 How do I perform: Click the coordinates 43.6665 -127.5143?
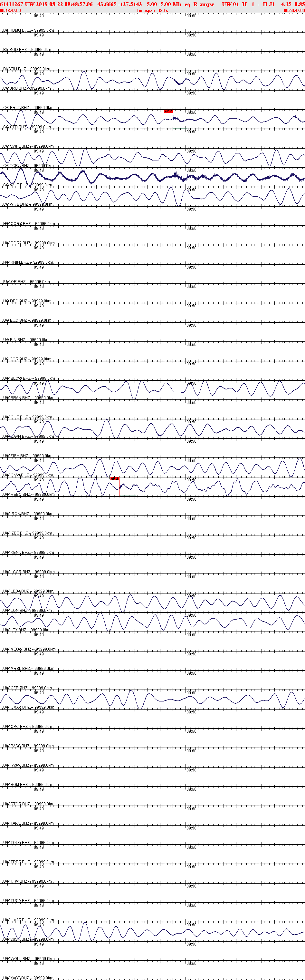[119, 4]
